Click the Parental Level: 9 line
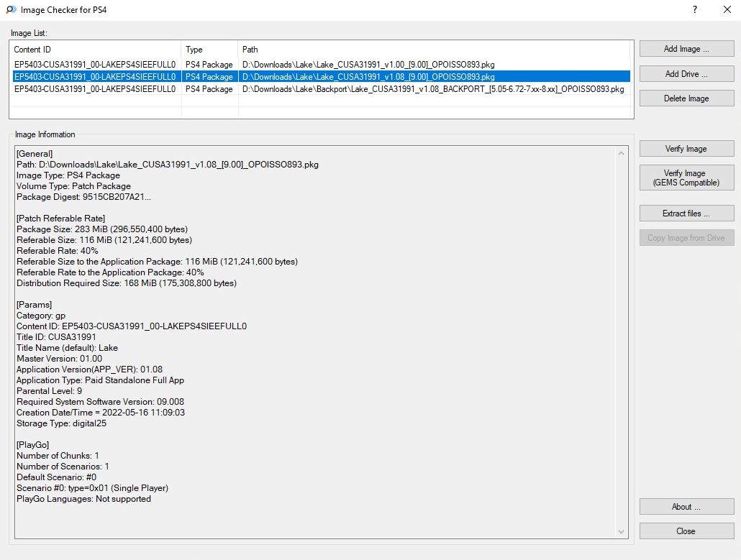 (x=49, y=391)
